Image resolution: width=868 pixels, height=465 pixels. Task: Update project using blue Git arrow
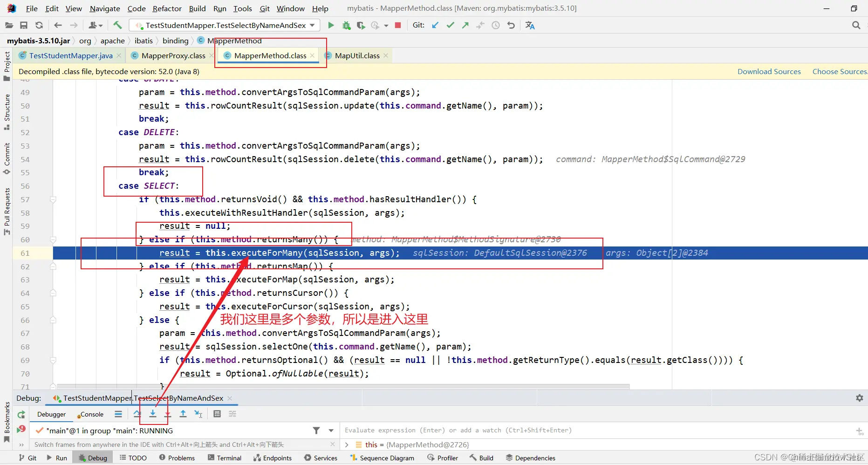(x=435, y=25)
